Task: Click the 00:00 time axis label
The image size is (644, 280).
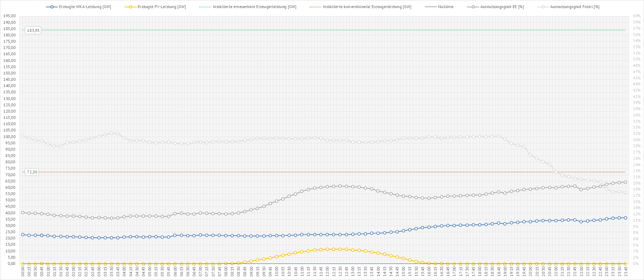Action: (23, 272)
